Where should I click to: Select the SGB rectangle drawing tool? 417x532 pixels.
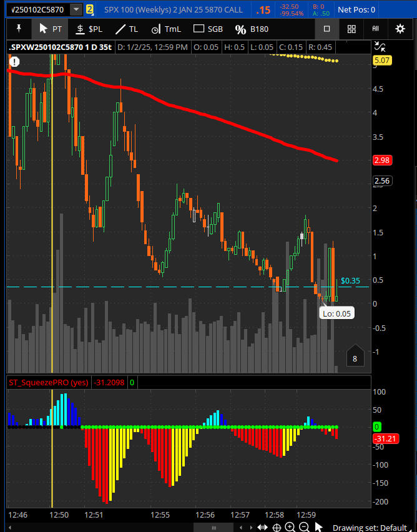click(208, 29)
